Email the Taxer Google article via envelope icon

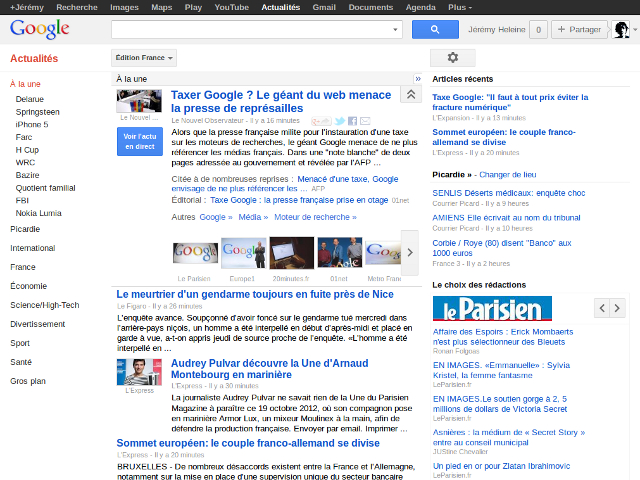click(x=365, y=121)
